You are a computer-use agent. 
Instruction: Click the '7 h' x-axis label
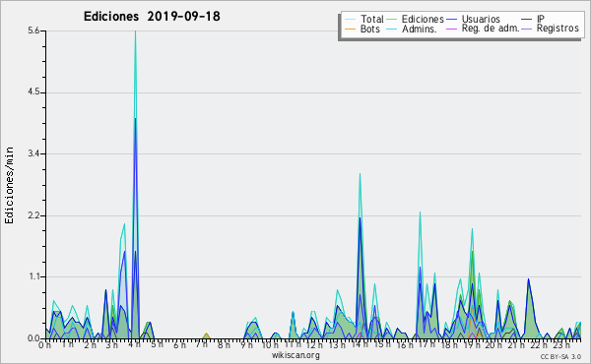pos(202,344)
